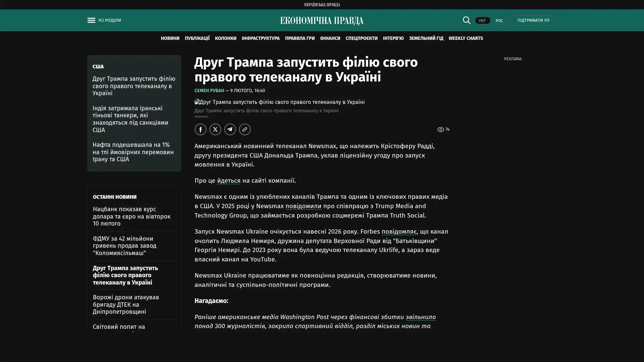Open the Новини menu section
This screenshot has height=362, width=644.
[x=170, y=38]
